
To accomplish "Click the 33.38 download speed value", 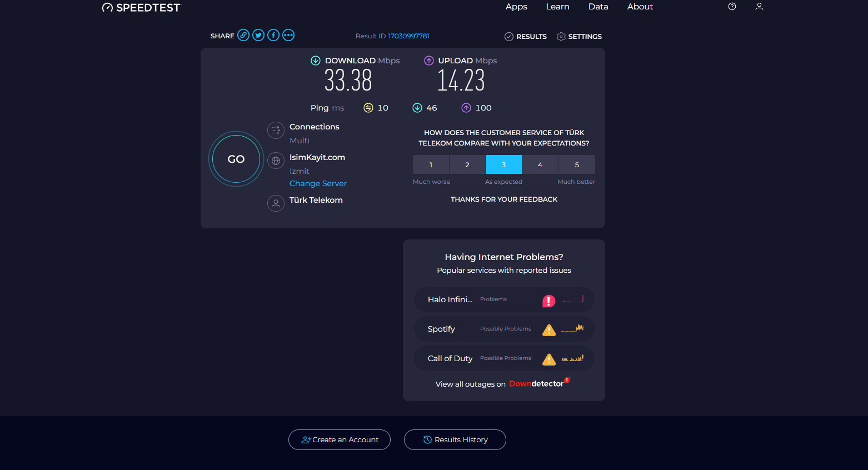I will coord(348,81).
